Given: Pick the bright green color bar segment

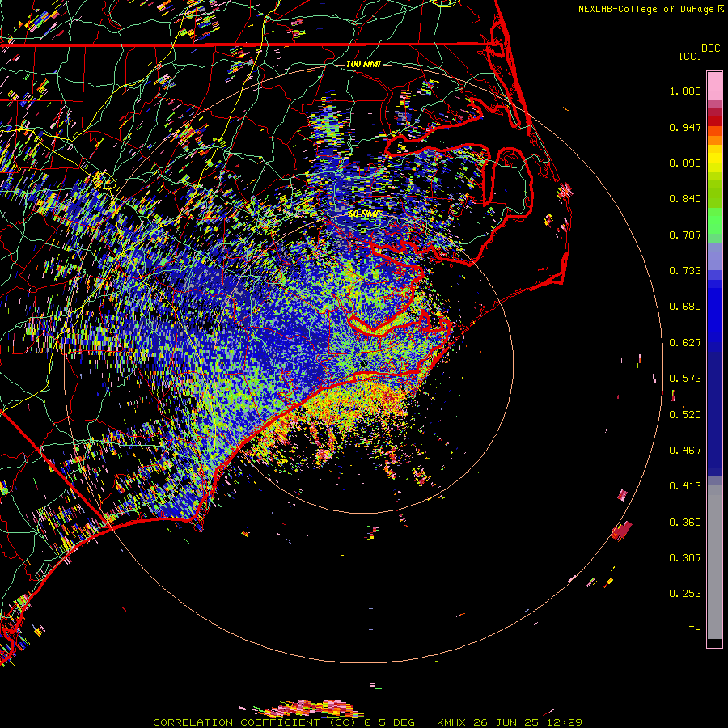Looking at the screenshot, I should point(714,221).
